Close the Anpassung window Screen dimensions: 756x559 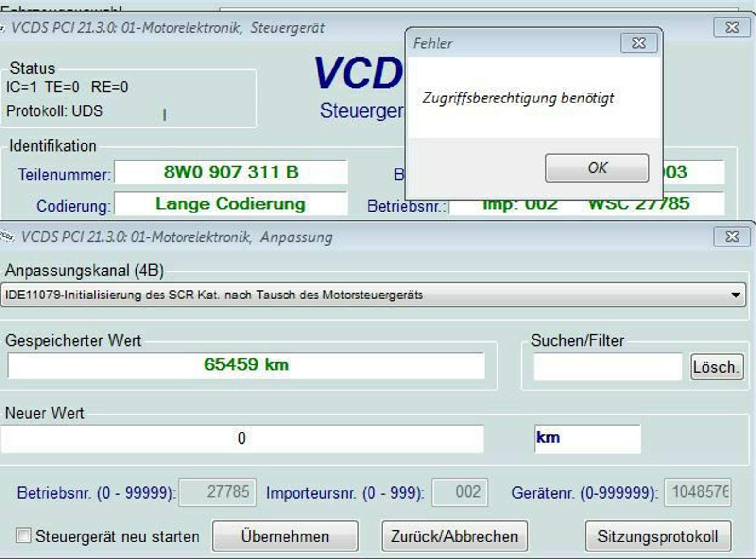tap(732, 237)
